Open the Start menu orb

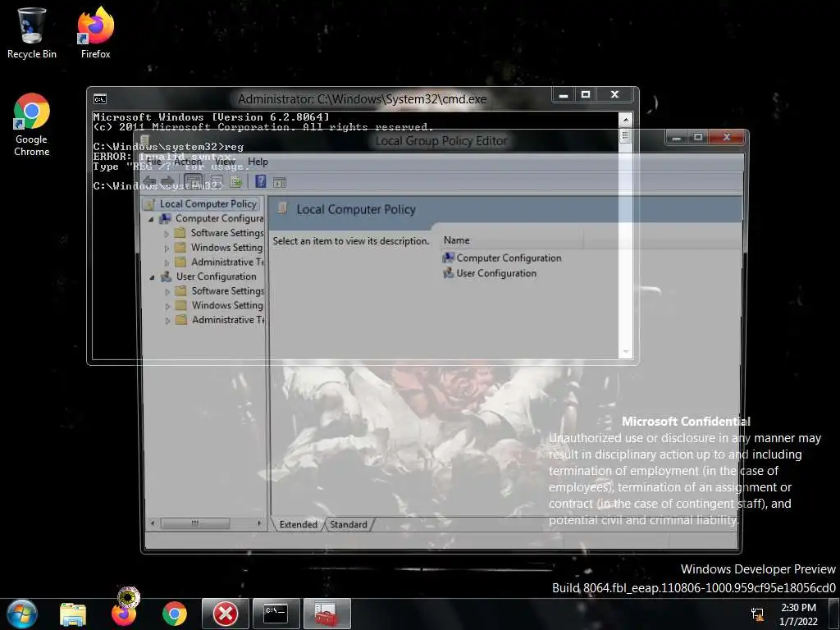(x=22, y=614)
